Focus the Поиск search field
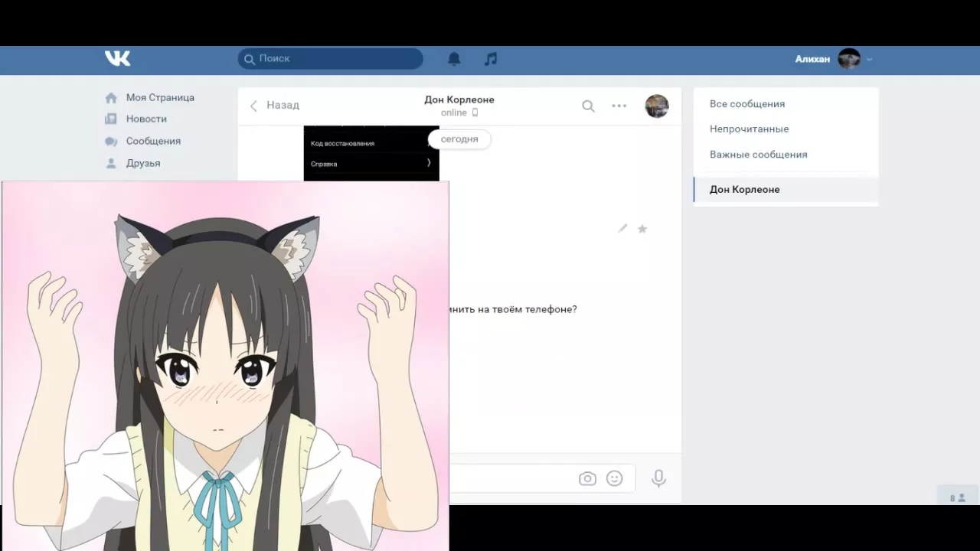The height and width of the screenshot is (551, 980). 330,59
